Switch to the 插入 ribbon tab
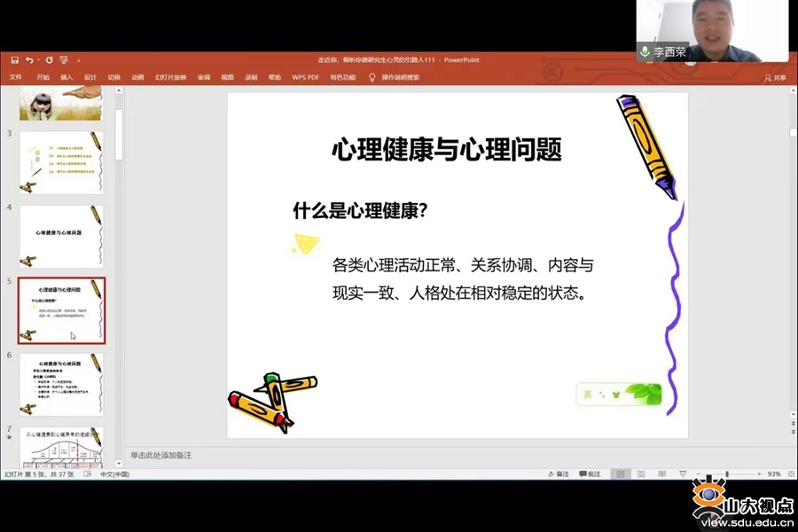Screen dimensions: 798x532 pyautogui.click(x=68, y=78)
